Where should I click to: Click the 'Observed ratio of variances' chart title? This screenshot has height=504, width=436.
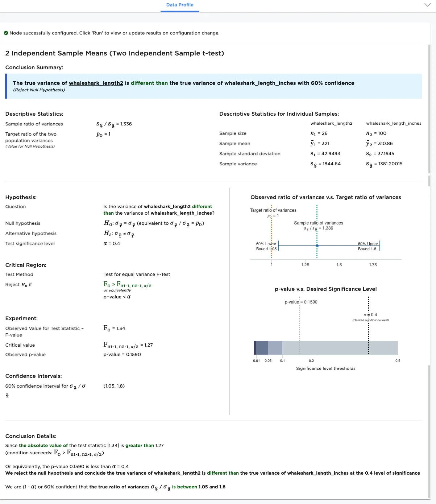325,197
